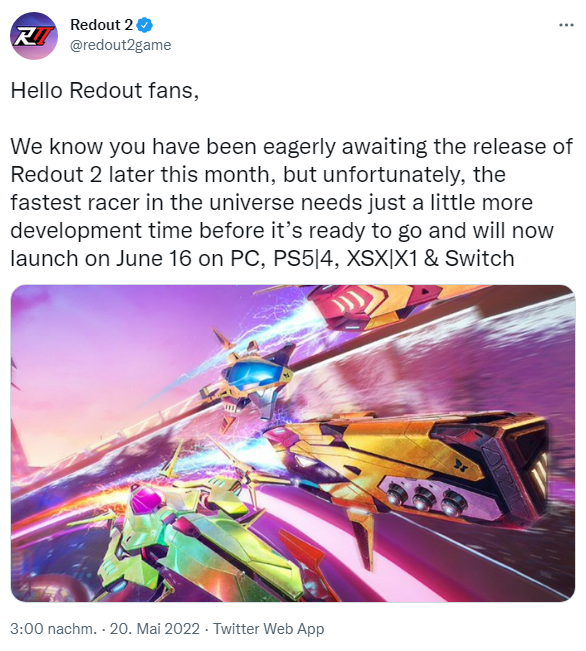Image resolution: width=586 pixels, height=651 pixels.
Task: Click the "PS5|4" platform text
Action: click(304, 258)
